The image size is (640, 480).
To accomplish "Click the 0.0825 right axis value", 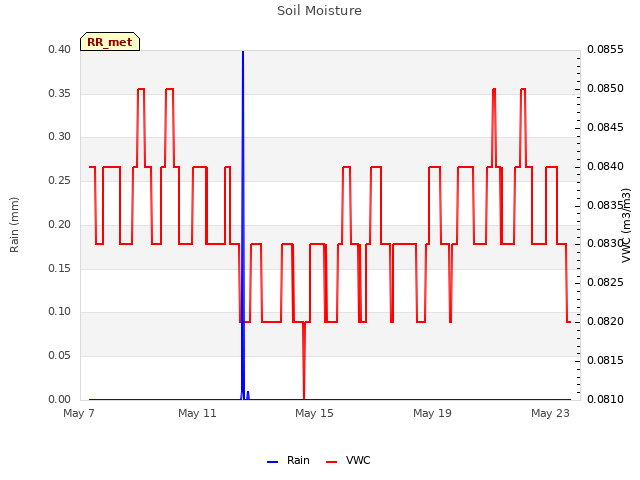I will coord(605,282).
